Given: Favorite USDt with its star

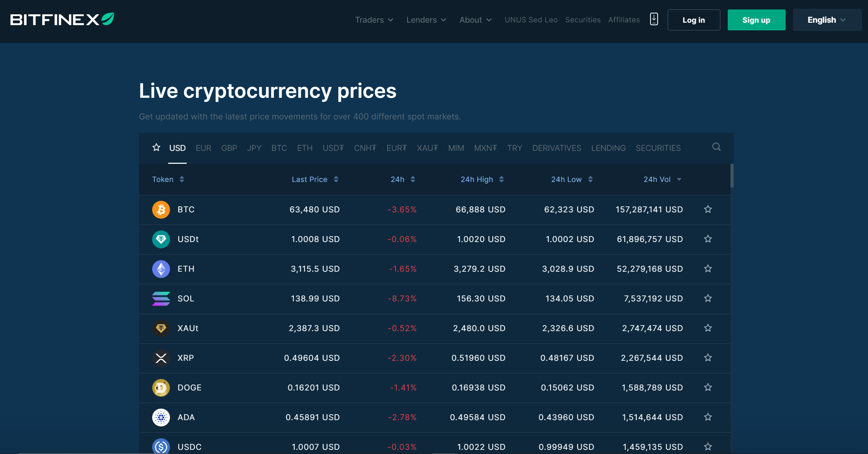Looking at the screenshot, I should coord(708,239).
